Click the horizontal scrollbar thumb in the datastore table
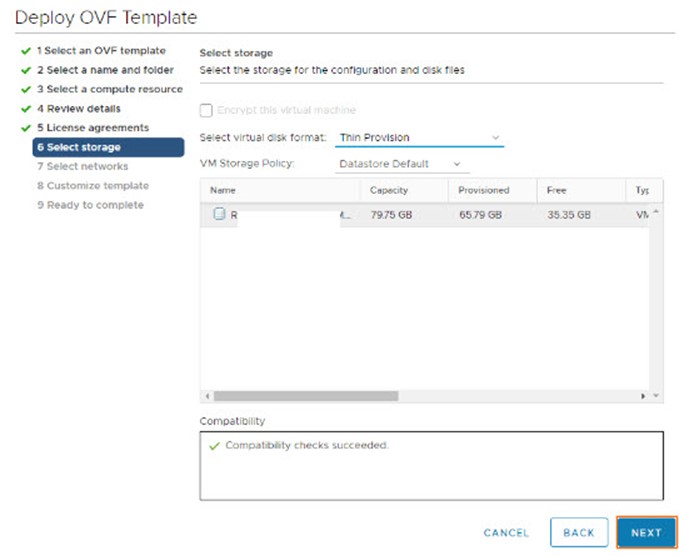Screen dimensions: 679x556 306,396
